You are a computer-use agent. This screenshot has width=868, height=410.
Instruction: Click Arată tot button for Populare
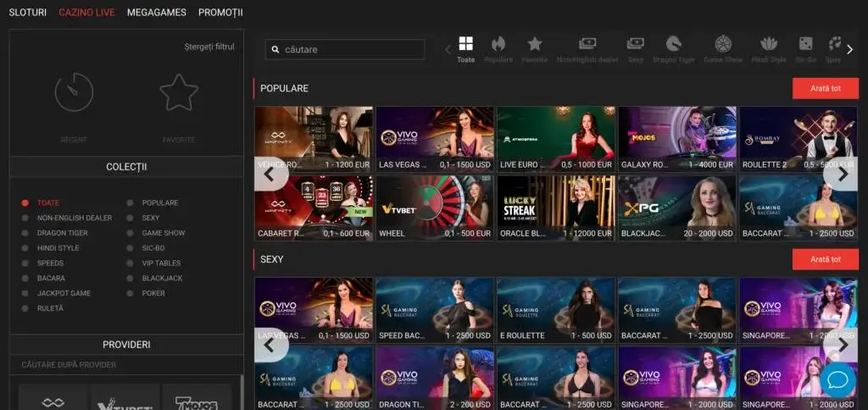point(826,89)
